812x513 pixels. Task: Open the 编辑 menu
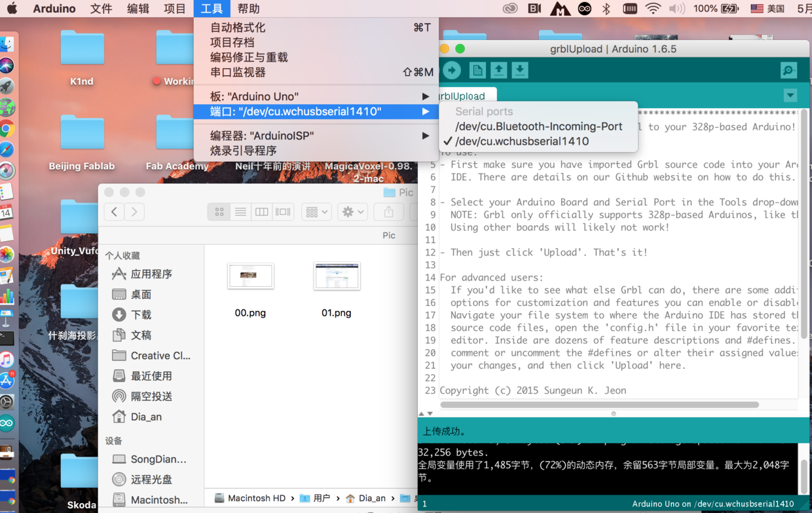tap(138, 9)
